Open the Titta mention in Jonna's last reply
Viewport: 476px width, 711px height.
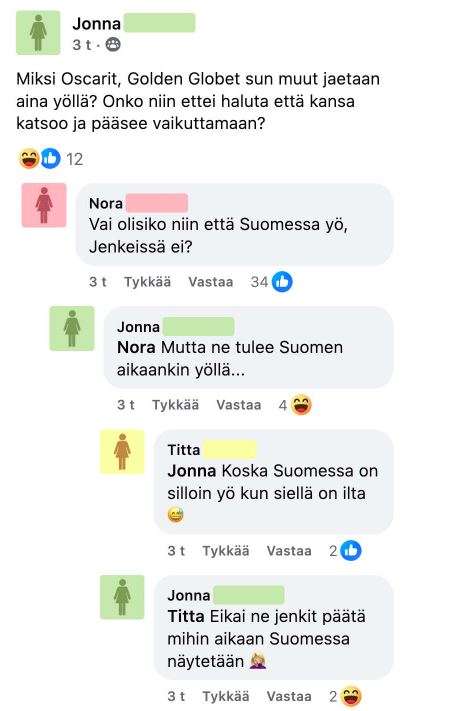[x=186, y=617]
